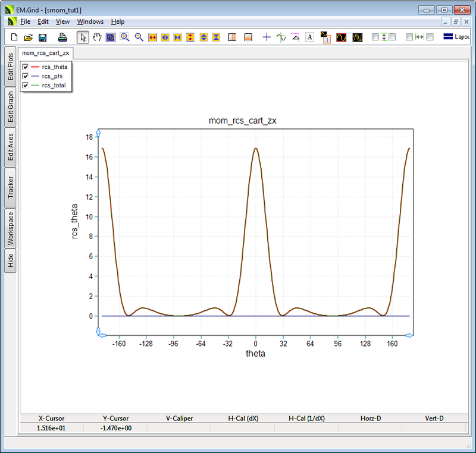
Task: Open a new document with the New icon
Action: pyautogui.click(x=13, y=37)
